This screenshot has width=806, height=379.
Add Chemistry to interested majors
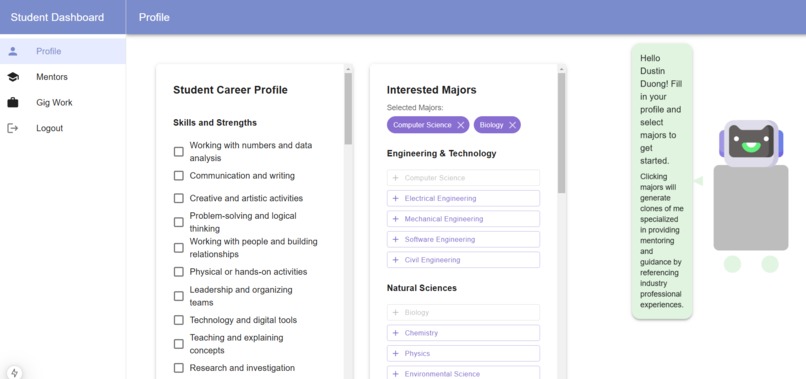point(463,333)
